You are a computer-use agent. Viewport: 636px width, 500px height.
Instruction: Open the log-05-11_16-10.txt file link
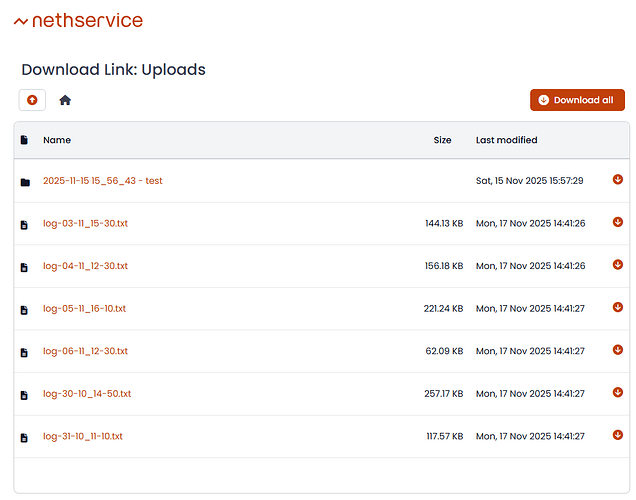[84, 309]
